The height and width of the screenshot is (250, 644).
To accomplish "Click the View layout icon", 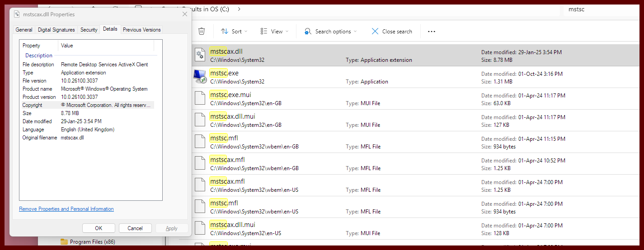I will 264,32.
